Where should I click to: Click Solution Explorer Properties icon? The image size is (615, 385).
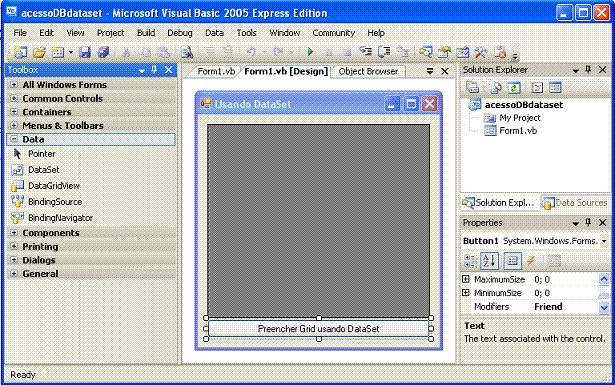473,87
